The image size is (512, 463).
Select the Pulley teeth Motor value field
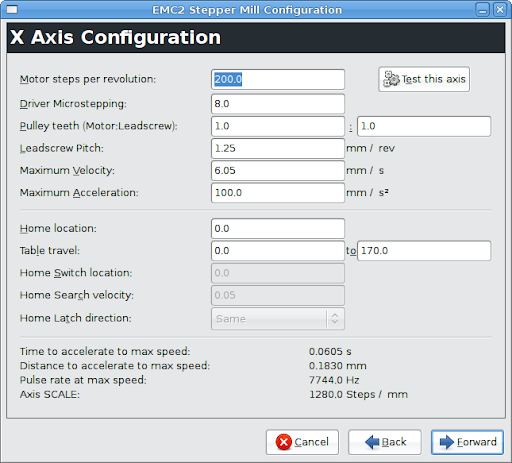pos(278,126)
